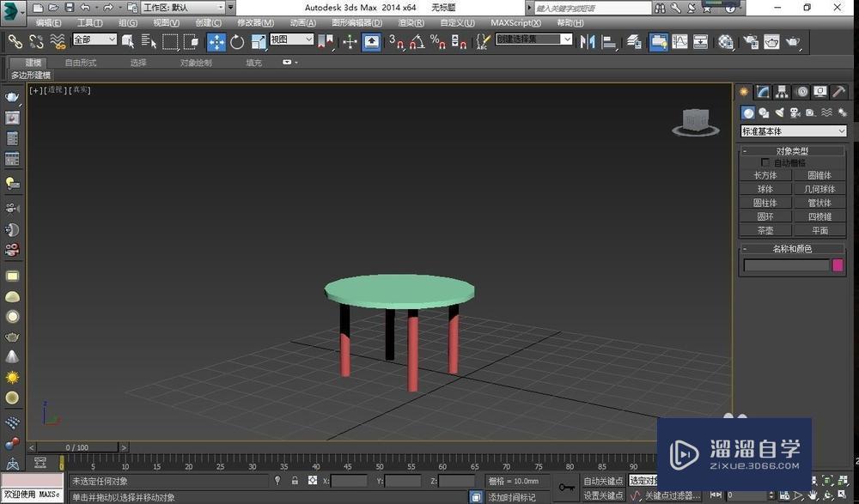Enable the 自动栅格 checkbox
The image size is (859, 504).
coord(765,162)
